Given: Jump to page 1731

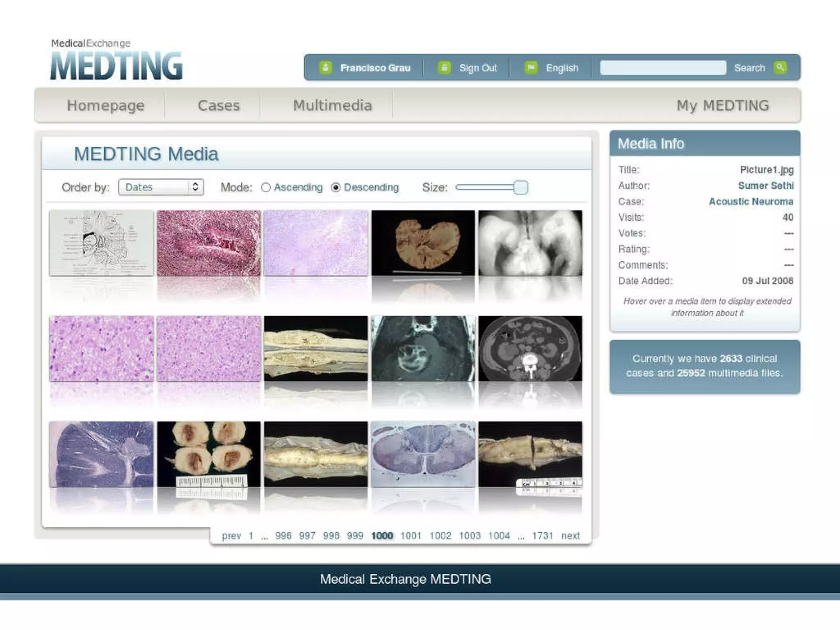Looking at the screenshot, I should click(x=542, y=536).
